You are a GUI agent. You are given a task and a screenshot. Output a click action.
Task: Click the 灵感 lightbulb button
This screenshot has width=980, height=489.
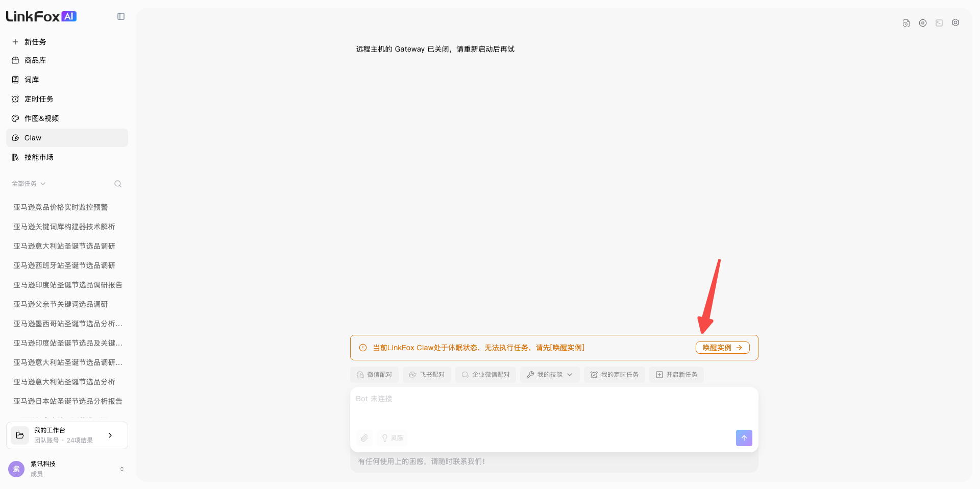tap(393, 438)
